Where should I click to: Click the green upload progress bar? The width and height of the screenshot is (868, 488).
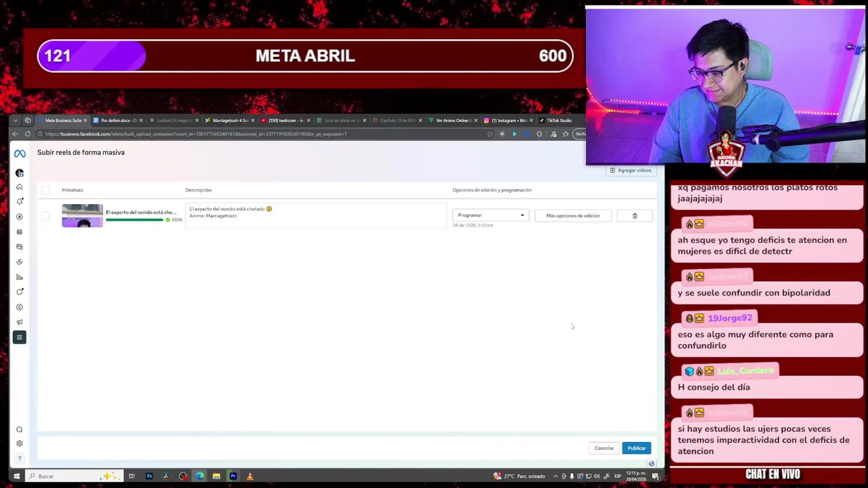point(134,220)
